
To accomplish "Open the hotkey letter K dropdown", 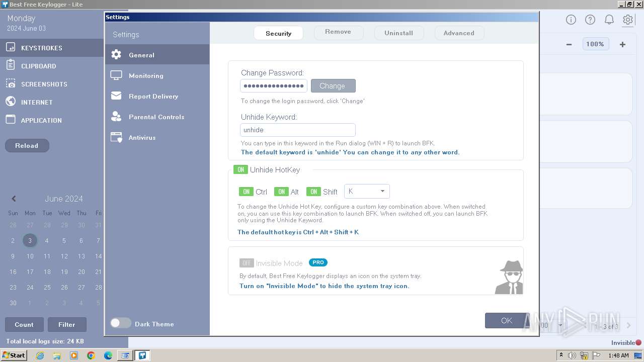I will [367, 191].
